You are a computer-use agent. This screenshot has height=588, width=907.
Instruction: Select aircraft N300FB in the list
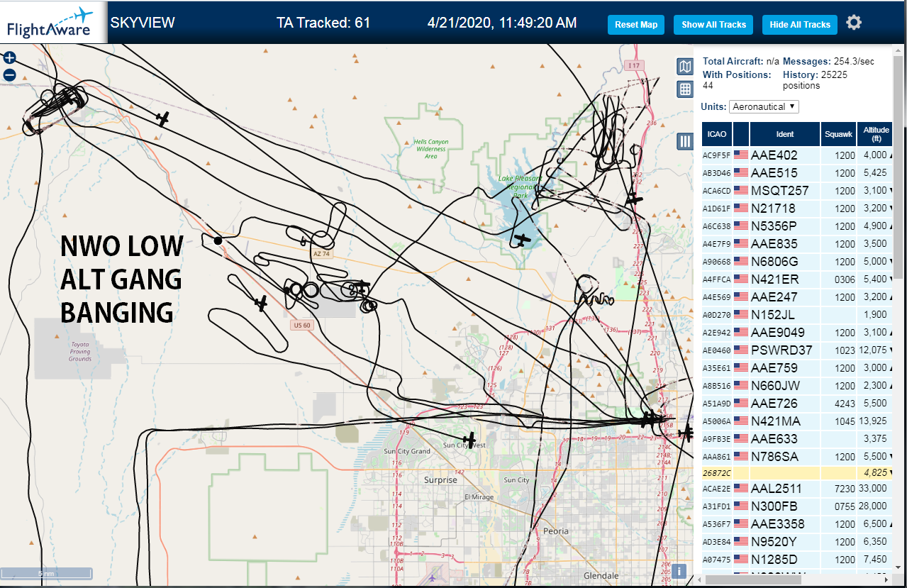[798, 506]
